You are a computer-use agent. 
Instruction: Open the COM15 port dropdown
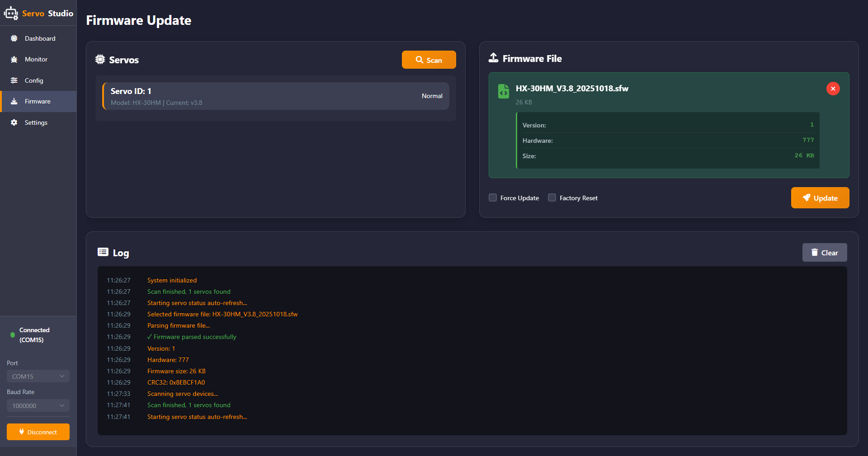(38, 376)
